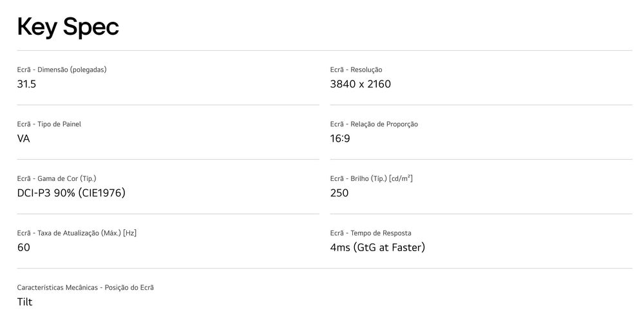Select the DCI-P3 90% (CIE1976) value

(x=71, y=193)
